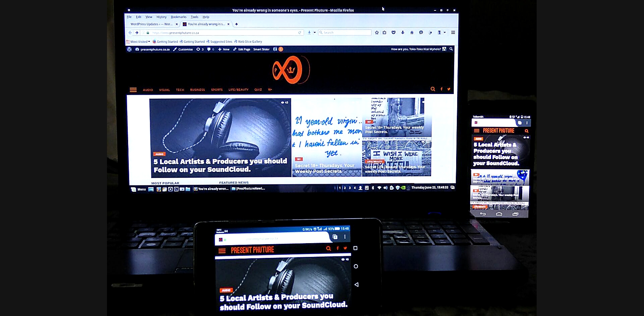
Task: Open Smart Slider in the admin bar
Action: [261, 49]
